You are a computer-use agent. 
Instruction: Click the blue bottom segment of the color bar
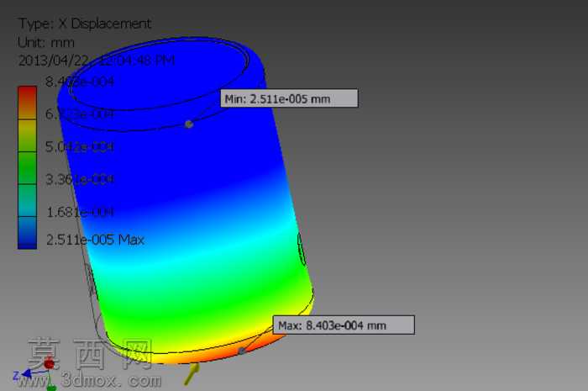pyautogui.click(x=28, y=233)
